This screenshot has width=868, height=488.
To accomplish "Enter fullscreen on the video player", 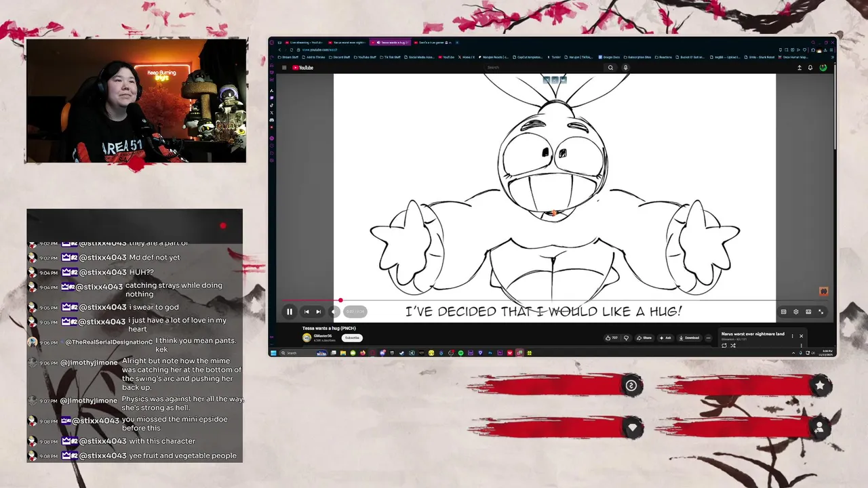I will coord(821,312).
